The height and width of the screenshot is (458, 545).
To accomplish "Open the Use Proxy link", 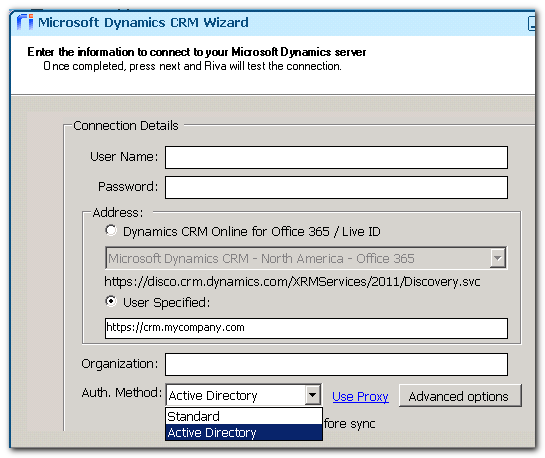I will pos(360,396).
